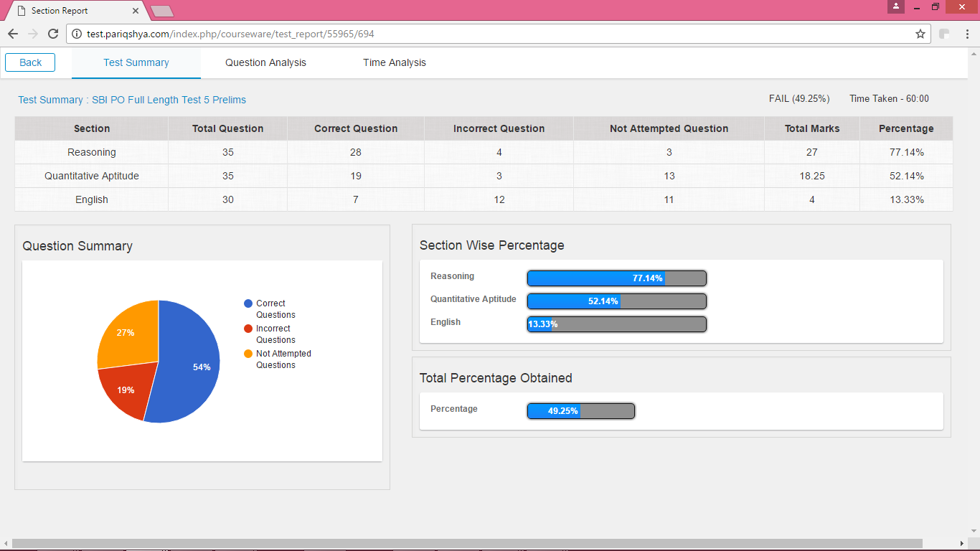Click the 28 correct question cell
Screen dimensions: 980x551
tap(356, 152)
